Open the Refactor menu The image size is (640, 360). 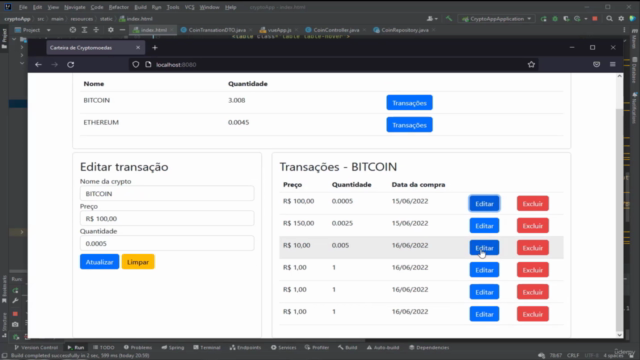118,7
